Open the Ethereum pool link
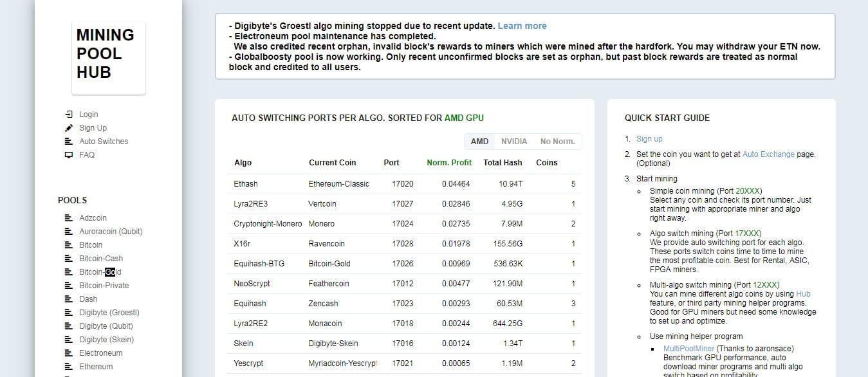The width and height of the screenshot is (868, 377). 96,367
